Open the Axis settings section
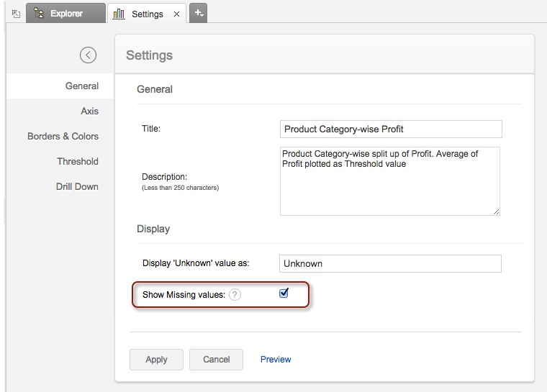This screenshot has height=392, width=547. click(x=89, y=111)
